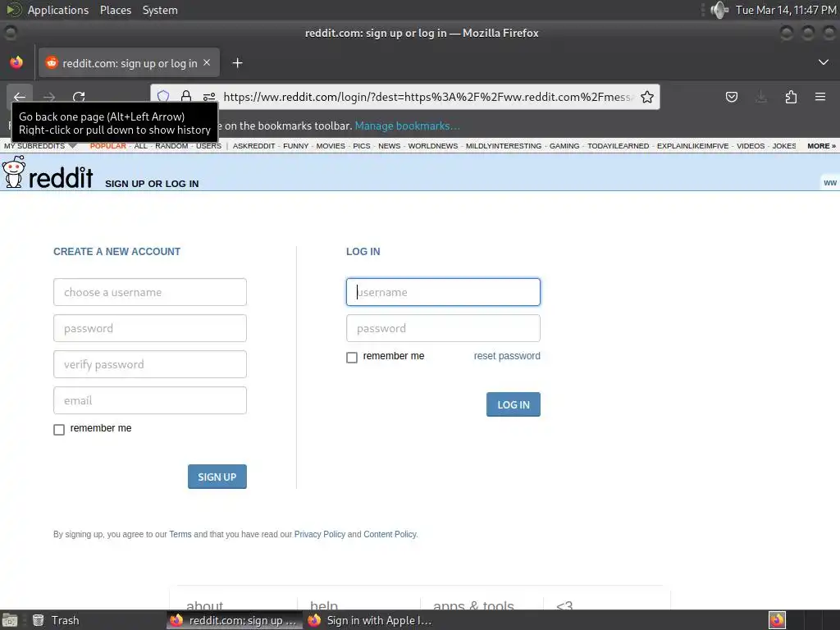Open ASKREDDIT in the subreddit bar

254,146
